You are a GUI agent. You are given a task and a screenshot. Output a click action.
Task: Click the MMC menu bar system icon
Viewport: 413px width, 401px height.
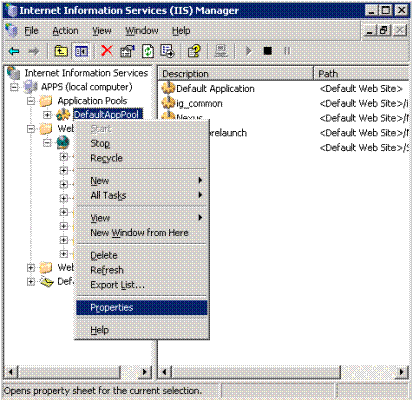coord(11,31)
